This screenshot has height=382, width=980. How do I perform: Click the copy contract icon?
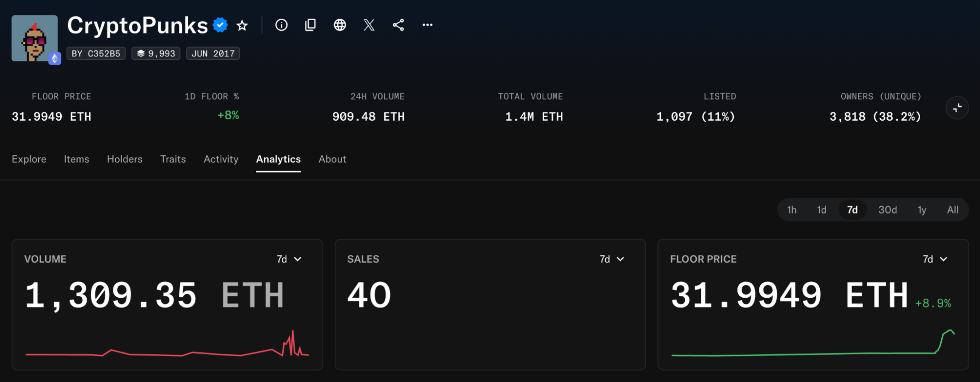[x=310, y=25]
